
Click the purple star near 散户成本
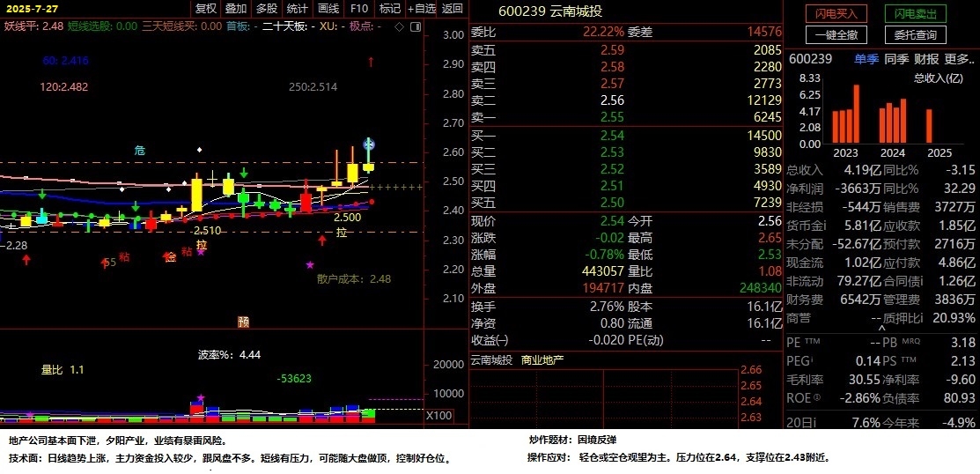point(309,265)
